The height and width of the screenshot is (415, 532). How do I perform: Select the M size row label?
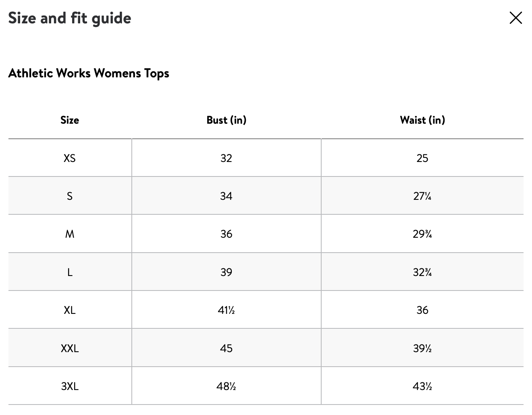(70, 234)
